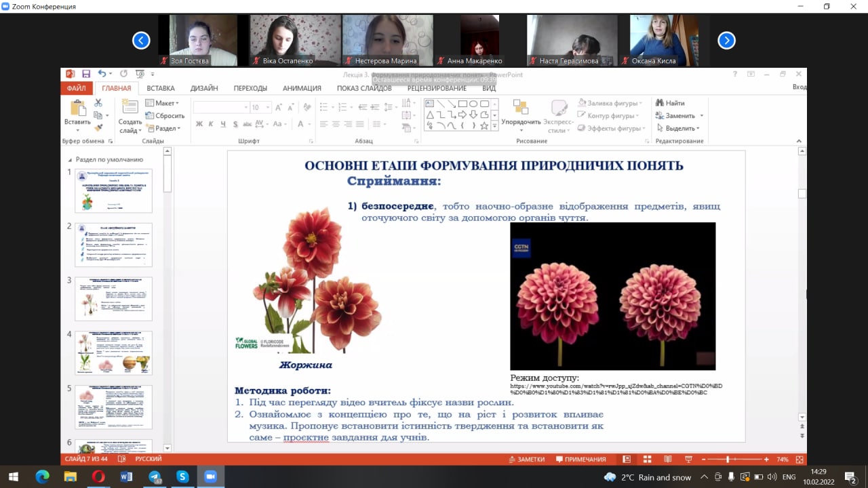868x488 pixels.
Task: Show hidden tray icons chevron
Action: tap(705, 477)
